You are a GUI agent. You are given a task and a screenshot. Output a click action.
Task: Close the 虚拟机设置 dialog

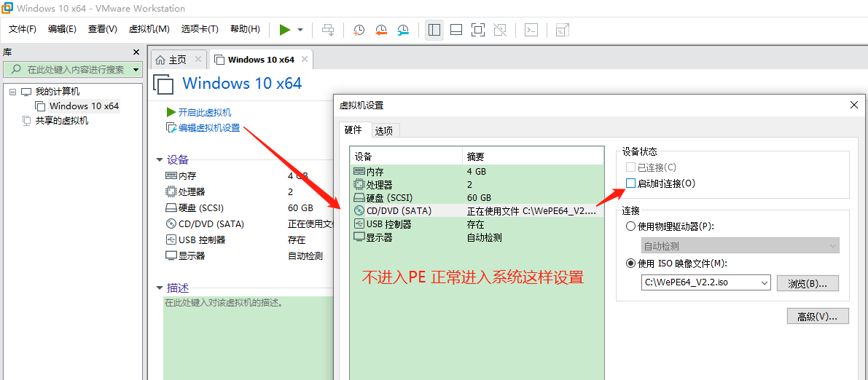[854, 105]
